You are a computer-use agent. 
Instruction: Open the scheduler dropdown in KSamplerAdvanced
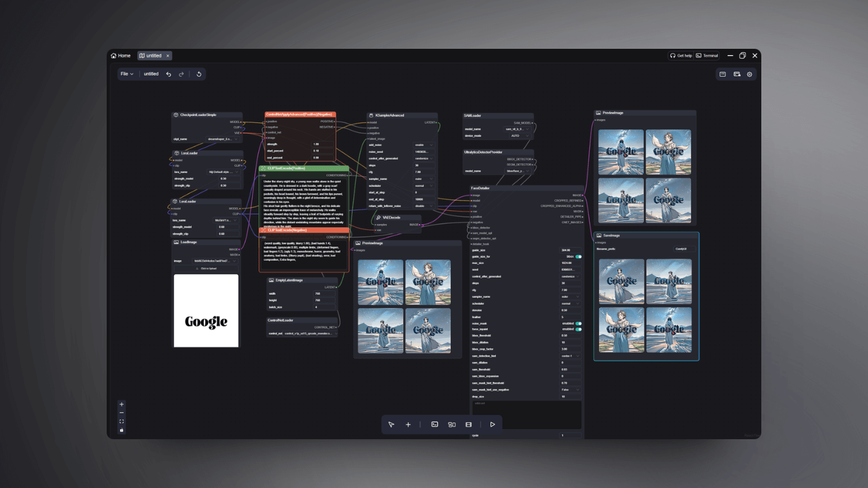424,186
